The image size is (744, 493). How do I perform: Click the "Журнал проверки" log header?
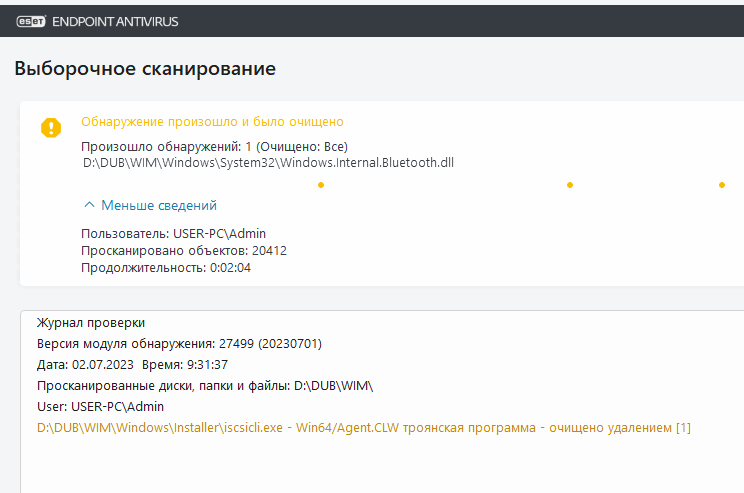(91, 322)
